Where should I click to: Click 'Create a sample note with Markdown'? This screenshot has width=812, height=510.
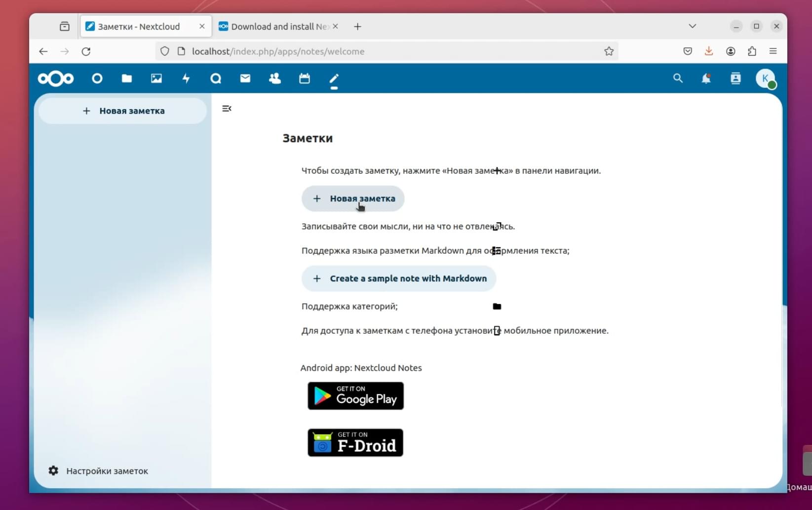pos(399,278)
